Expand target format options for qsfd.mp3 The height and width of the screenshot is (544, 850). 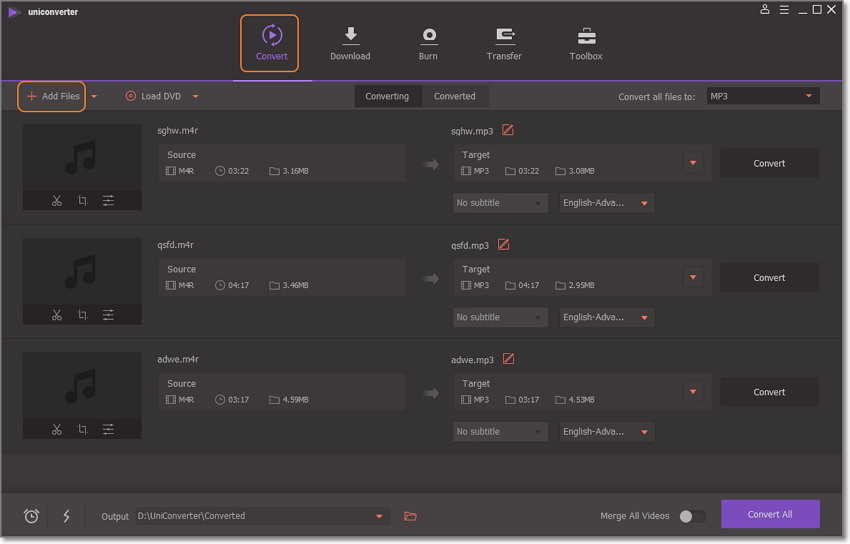tap(693, 277)
